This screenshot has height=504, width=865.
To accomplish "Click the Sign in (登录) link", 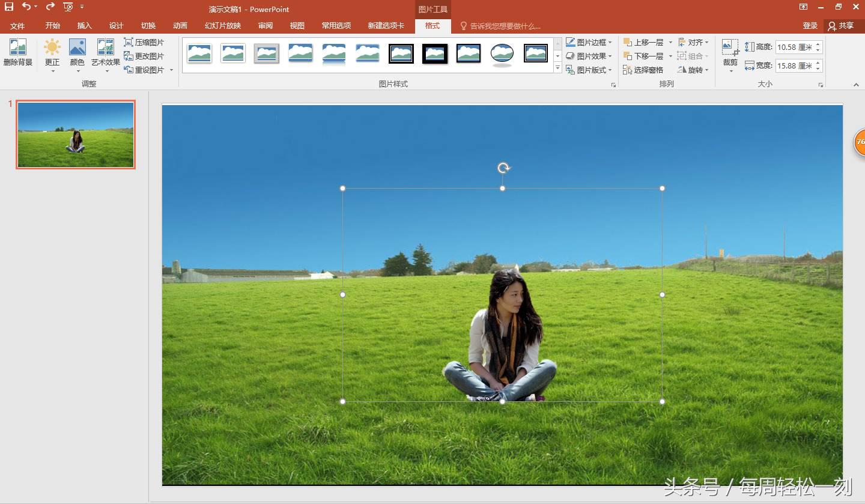I will click(810, 26).
